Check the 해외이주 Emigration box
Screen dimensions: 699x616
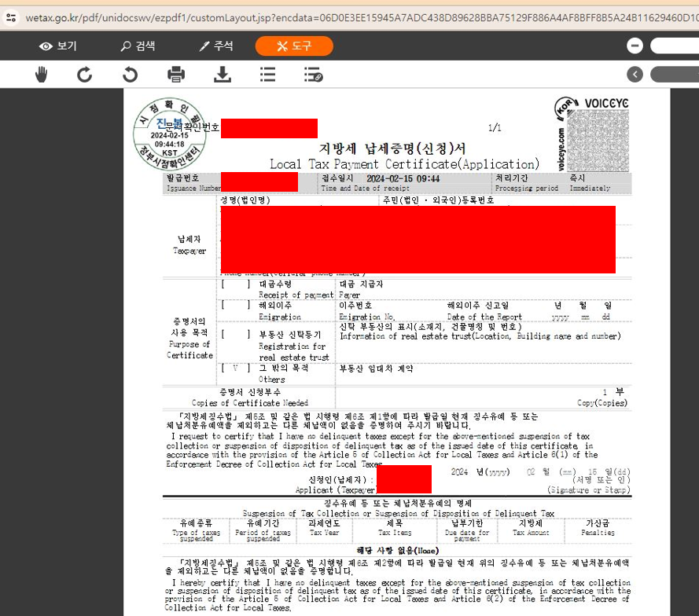[236, 305]
